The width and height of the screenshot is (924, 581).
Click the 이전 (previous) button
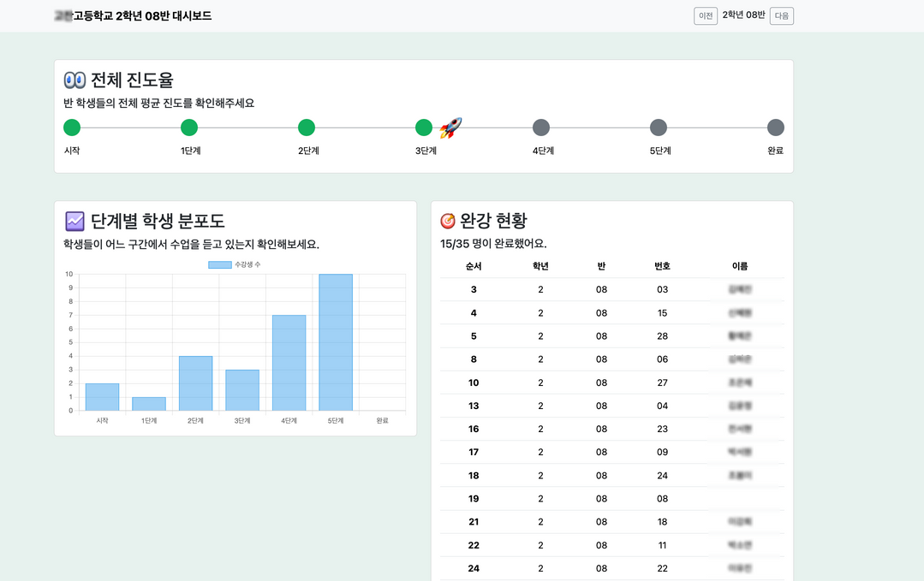tap(706, 16)
